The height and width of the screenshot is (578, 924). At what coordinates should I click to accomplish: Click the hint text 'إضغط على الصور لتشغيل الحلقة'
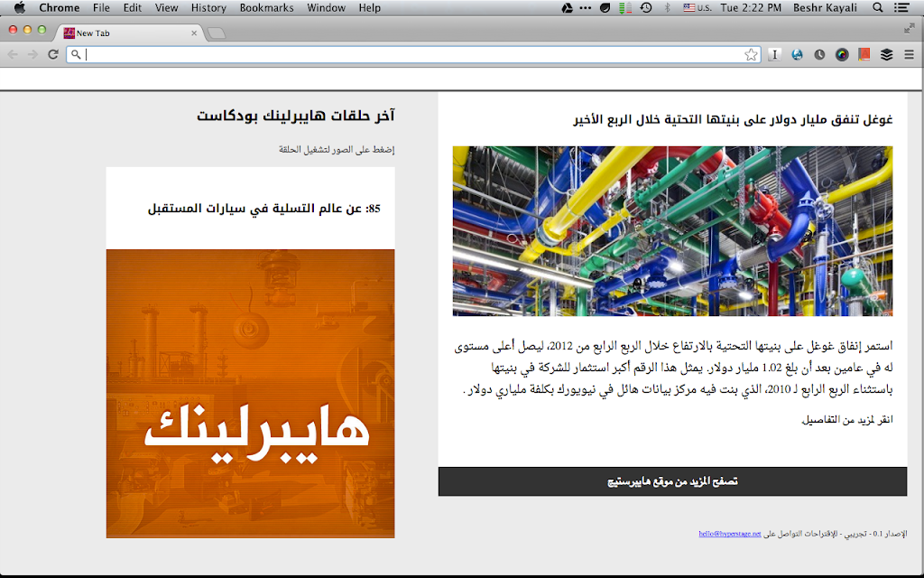pos(337,149)
